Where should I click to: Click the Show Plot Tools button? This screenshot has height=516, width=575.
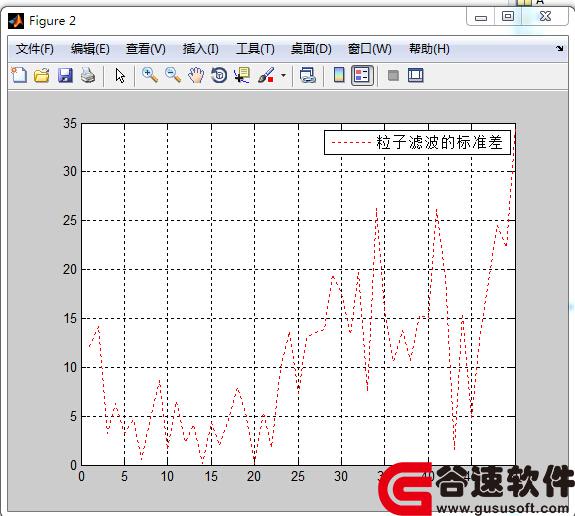pos(416,76)
